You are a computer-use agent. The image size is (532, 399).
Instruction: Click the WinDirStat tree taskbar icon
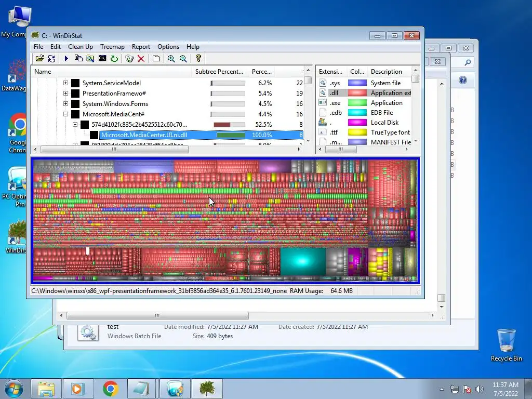coord(207,389)
